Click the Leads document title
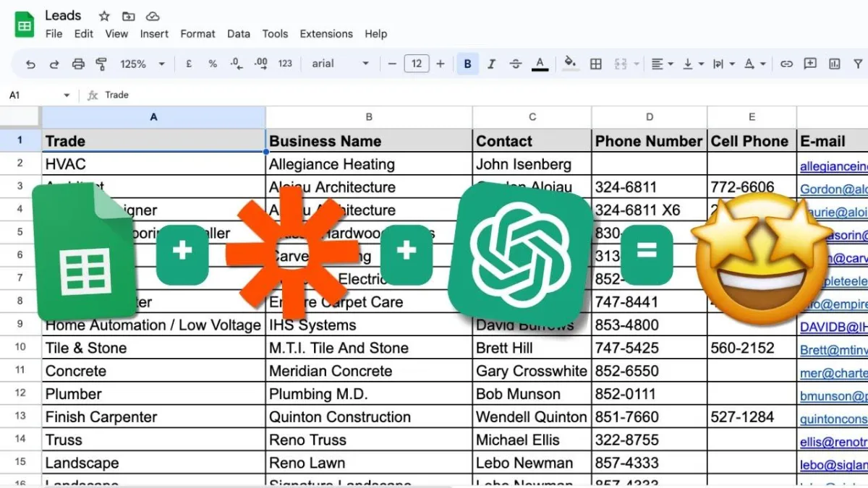Screen dimensions: 868x488 (63, 15)
